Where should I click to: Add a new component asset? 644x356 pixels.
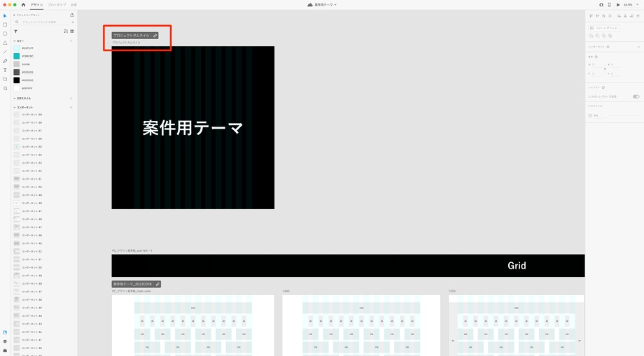tap(71, 108)
